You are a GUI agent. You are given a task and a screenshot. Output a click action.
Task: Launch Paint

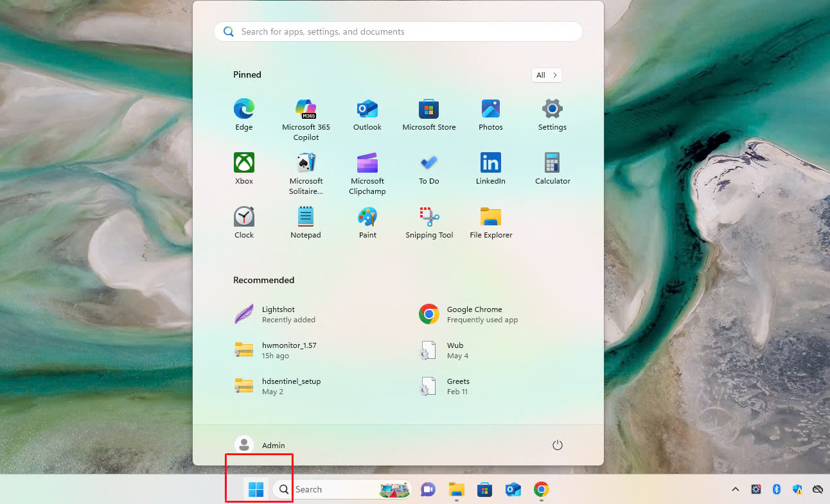pyautogui.click(x=367, y=223)
